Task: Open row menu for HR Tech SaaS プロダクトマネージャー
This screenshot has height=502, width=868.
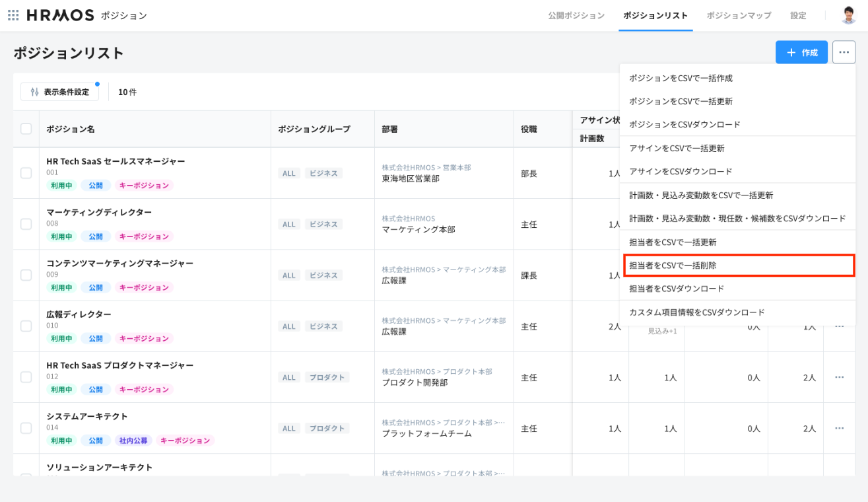Action: [839, 377]
